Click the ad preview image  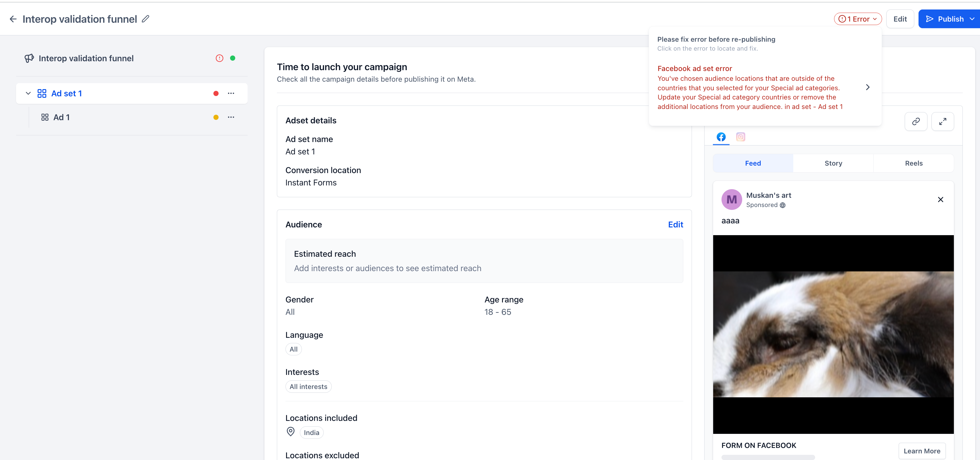[833, 334]
